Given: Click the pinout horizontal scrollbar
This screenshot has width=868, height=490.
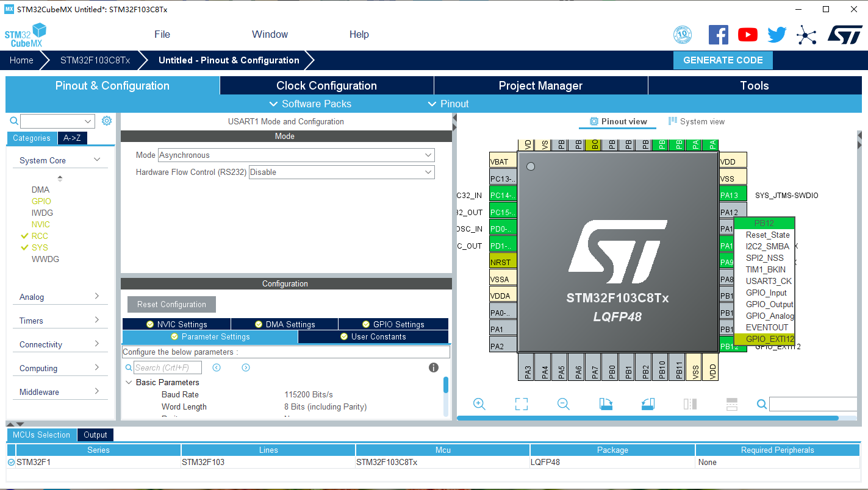Looking at the screenshot, I should click(x=648, y=418).
